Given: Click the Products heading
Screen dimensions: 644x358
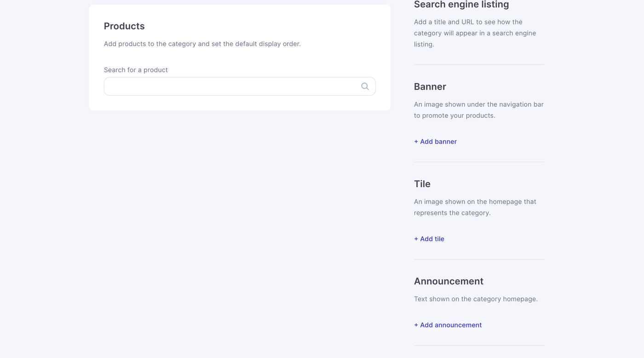Looking at the screenshot, I should (124, 26).
